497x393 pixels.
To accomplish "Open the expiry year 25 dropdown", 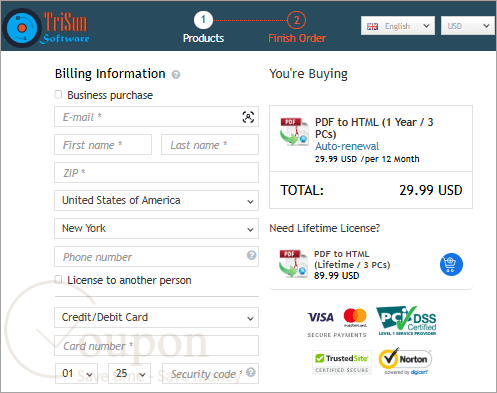I will [x=129, y=373].
